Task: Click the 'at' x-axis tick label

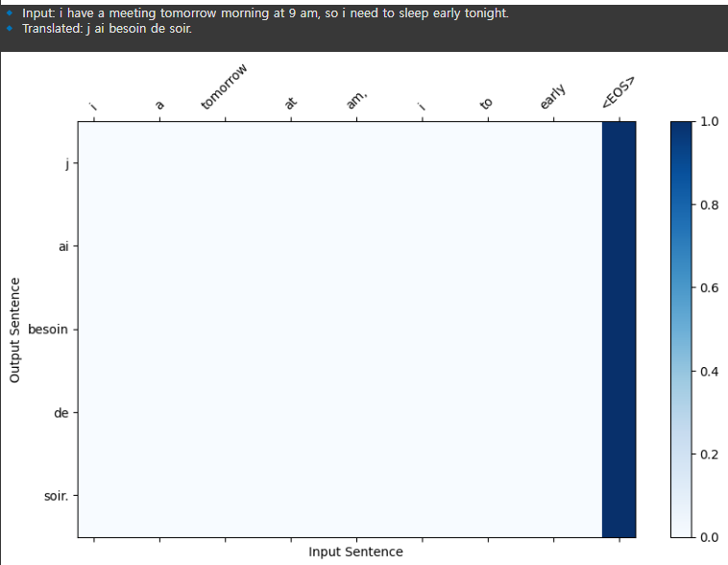Action: [290, 103]
